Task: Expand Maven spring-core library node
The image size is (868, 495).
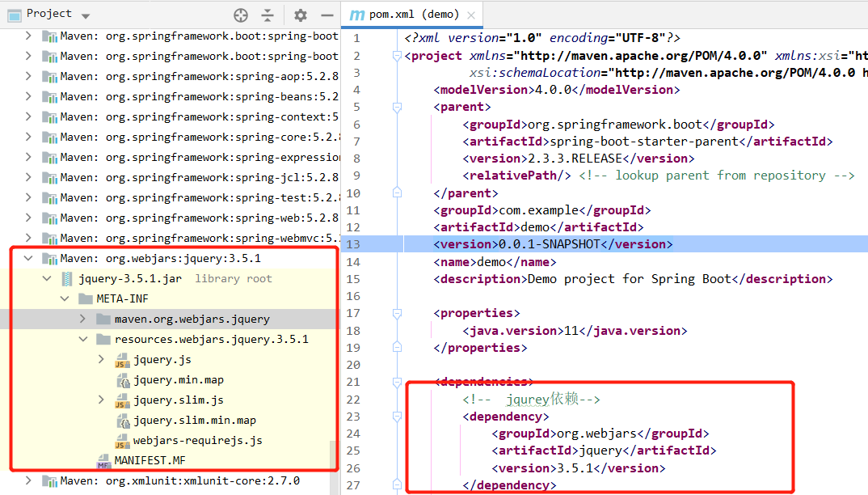Action: (28, 137)
